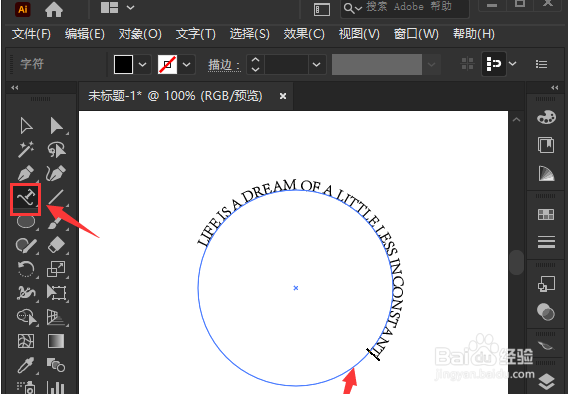Select the Lasso tool
The image size is (568, 394).
[57, 150]
